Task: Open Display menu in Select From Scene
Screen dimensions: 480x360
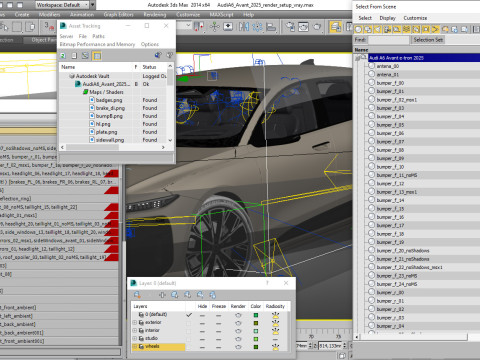Action: 388,18
